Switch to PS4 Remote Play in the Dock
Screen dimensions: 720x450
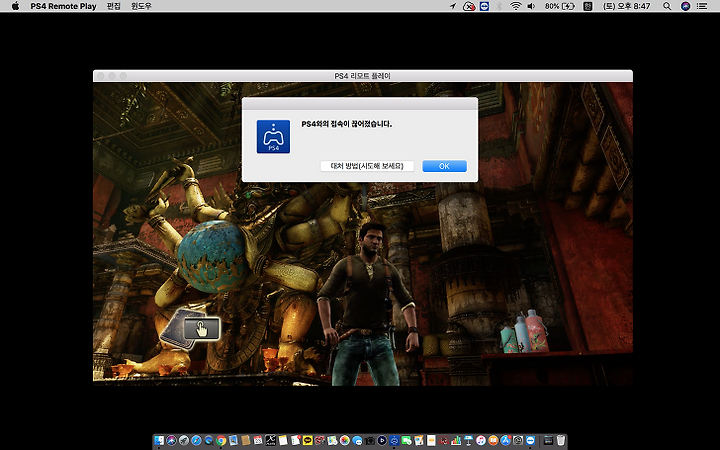[x=394, y=440]
